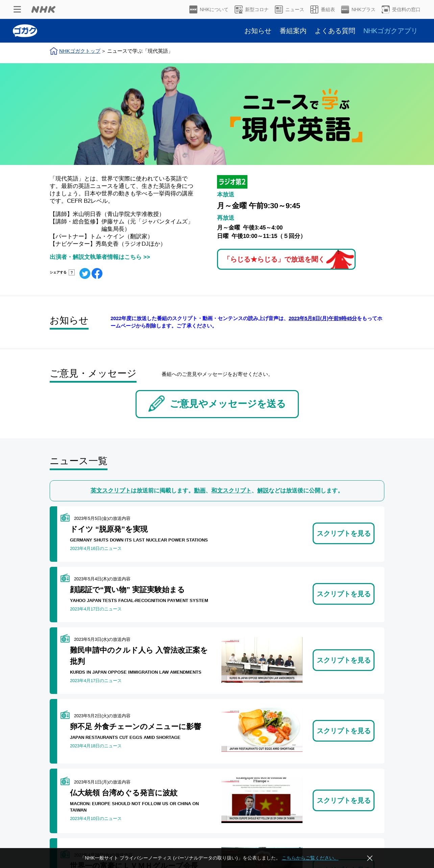Open Macron Taiwan news thumbnail
The height and width of the screenshot is (868, 434).
[262, 800]
